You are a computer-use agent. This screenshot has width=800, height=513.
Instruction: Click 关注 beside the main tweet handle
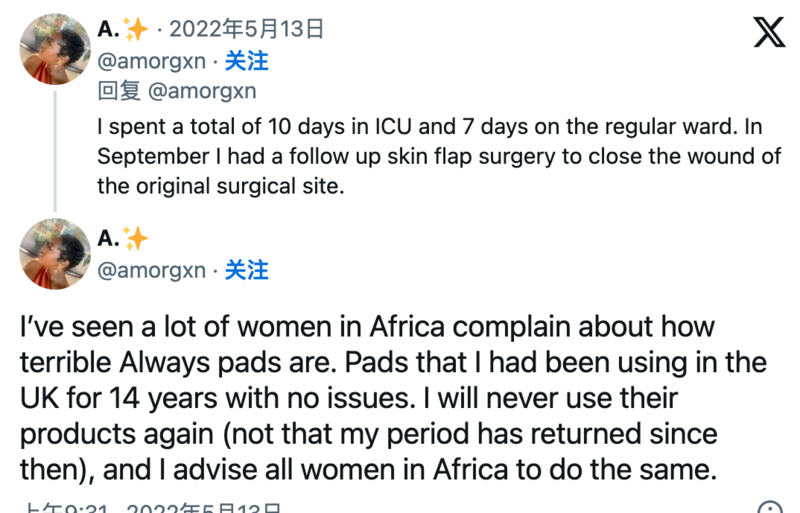(246, 270)
